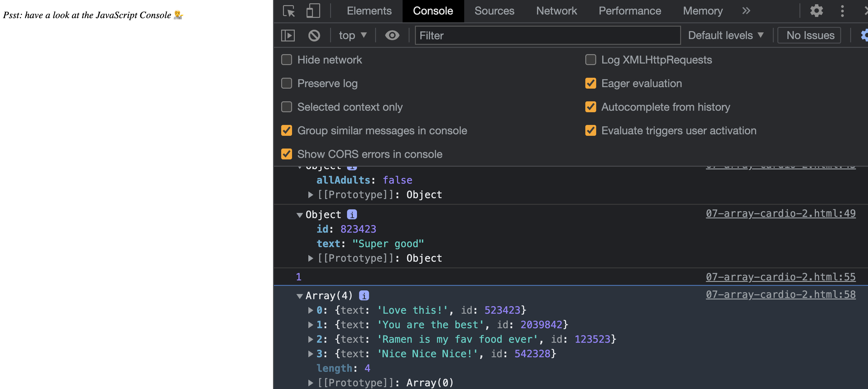
Task: Show the console sidebar panel icon
Action: click(288, 35)
